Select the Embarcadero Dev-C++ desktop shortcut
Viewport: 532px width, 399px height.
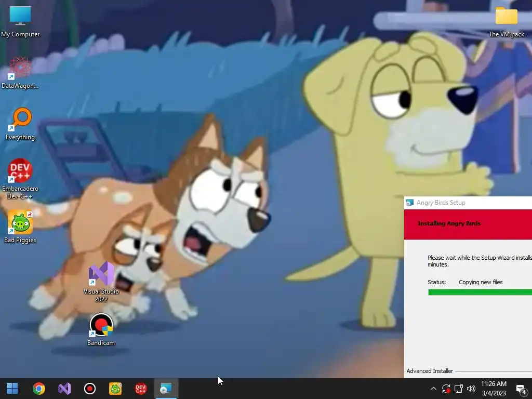pyautogui.click(x=20, y=179)
